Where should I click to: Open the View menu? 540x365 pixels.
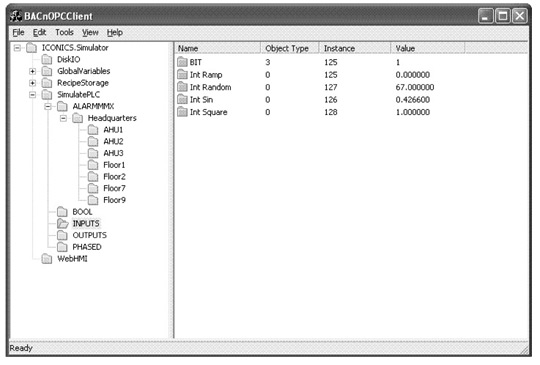pos(90,32)
